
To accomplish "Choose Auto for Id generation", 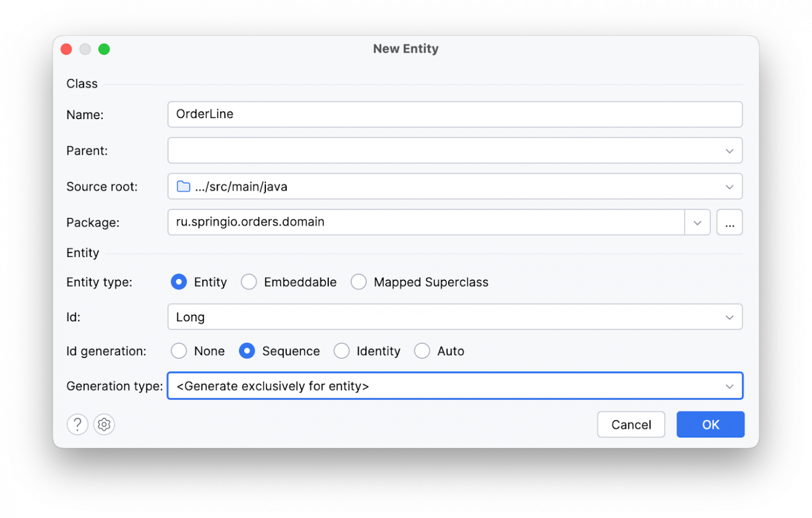I will [422, 351].
